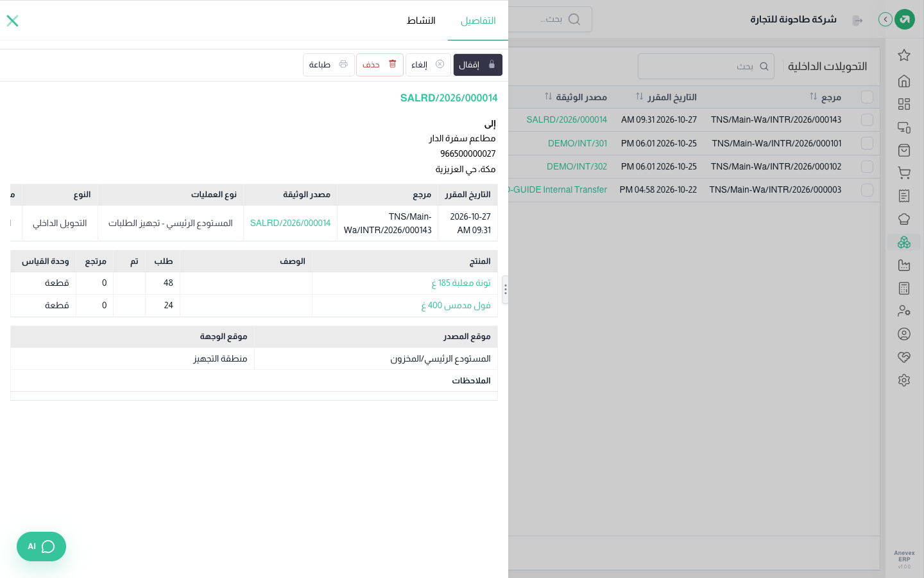Viewport: 924px width, 578px height.
Task: Click the إلغاء cancel button
Action: point(428,65)
